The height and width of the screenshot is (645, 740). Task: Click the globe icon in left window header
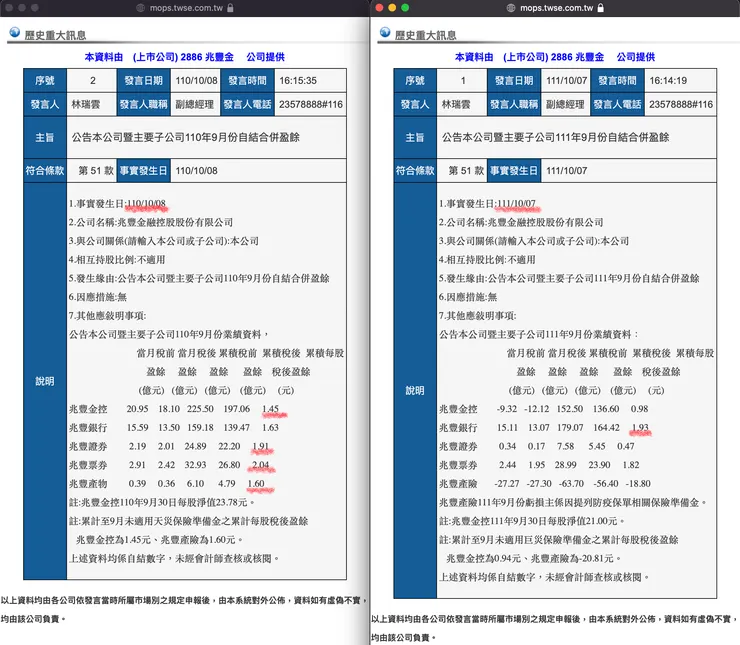(x=15, y=32)
